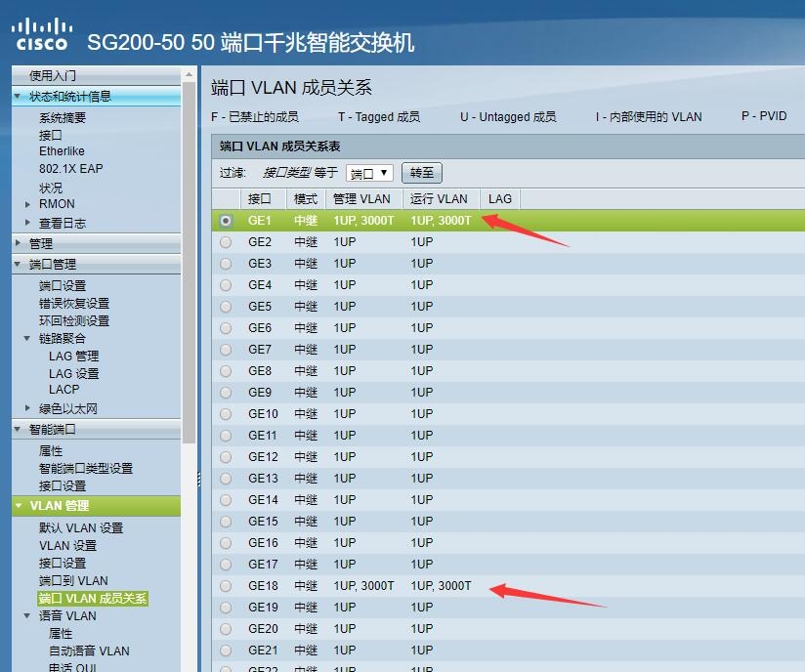805x672 pixels.
Task: Click the LAG column header
Action: tap(500, 198)
